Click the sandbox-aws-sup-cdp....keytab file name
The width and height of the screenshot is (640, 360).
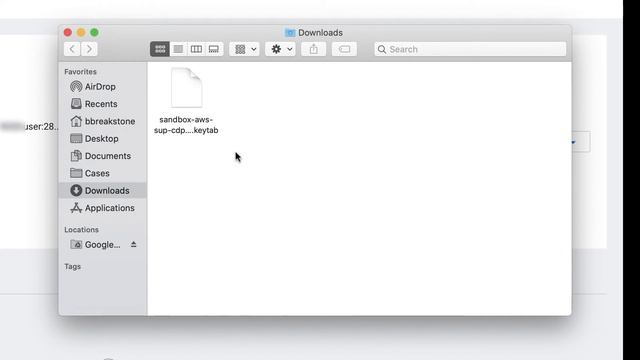click(x=186, y=125)
